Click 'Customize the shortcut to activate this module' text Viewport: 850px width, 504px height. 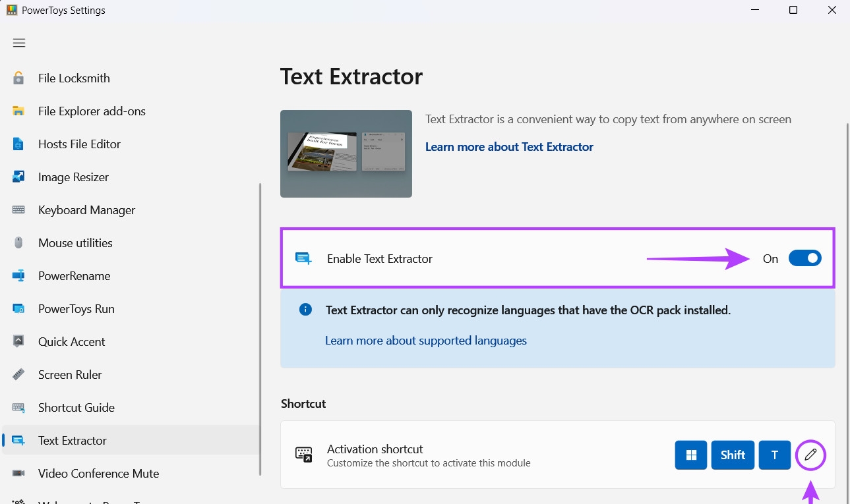coord(429,463)
